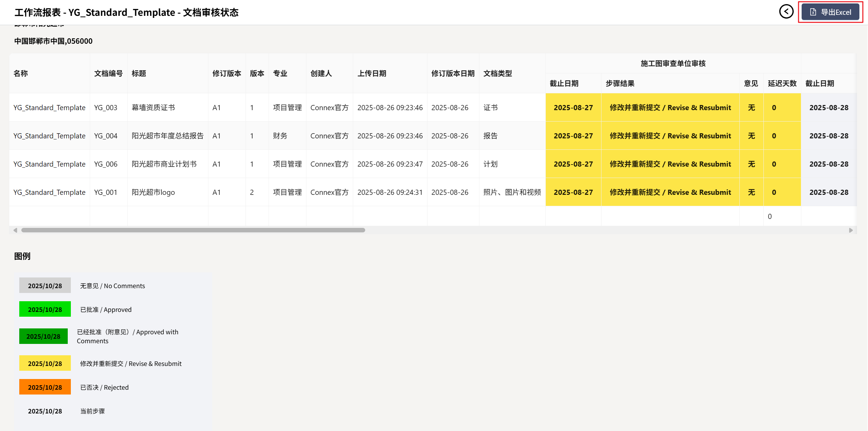Click the orange Rejected legend swatch

[x=45, y=387]
